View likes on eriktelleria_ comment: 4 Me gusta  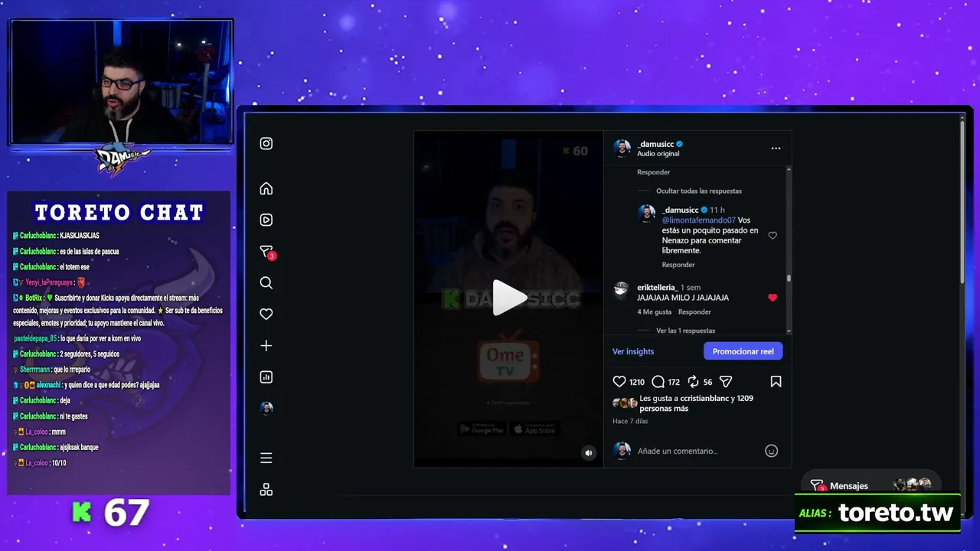[654, 312]
